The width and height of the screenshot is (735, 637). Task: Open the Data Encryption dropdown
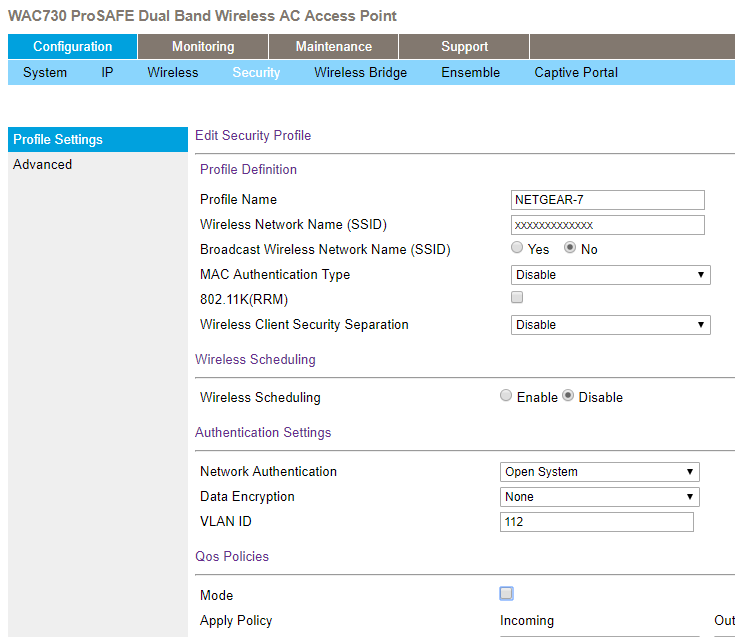coord(600,497)
